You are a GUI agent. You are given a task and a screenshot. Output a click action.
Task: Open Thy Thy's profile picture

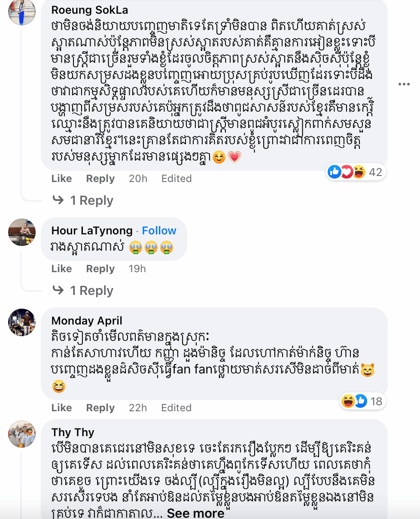[21, 434]
